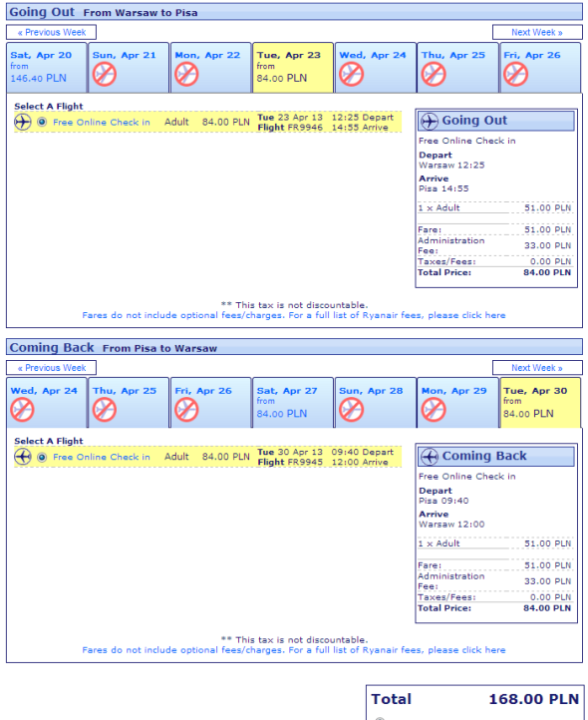Click plane icon in Coming Back summary header
The image size is (588, 720).
pyautogui.click(x=430, y=457)
